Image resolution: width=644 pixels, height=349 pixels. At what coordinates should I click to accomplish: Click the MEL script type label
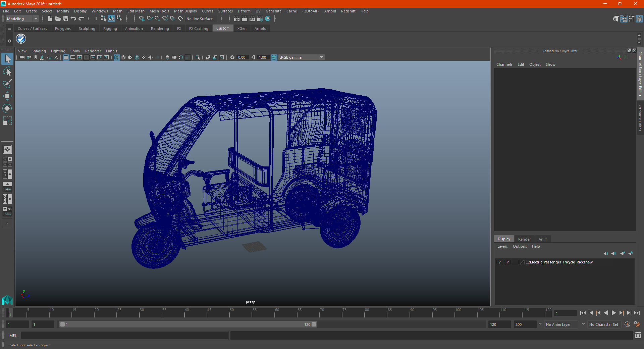(x=13, y=336)
